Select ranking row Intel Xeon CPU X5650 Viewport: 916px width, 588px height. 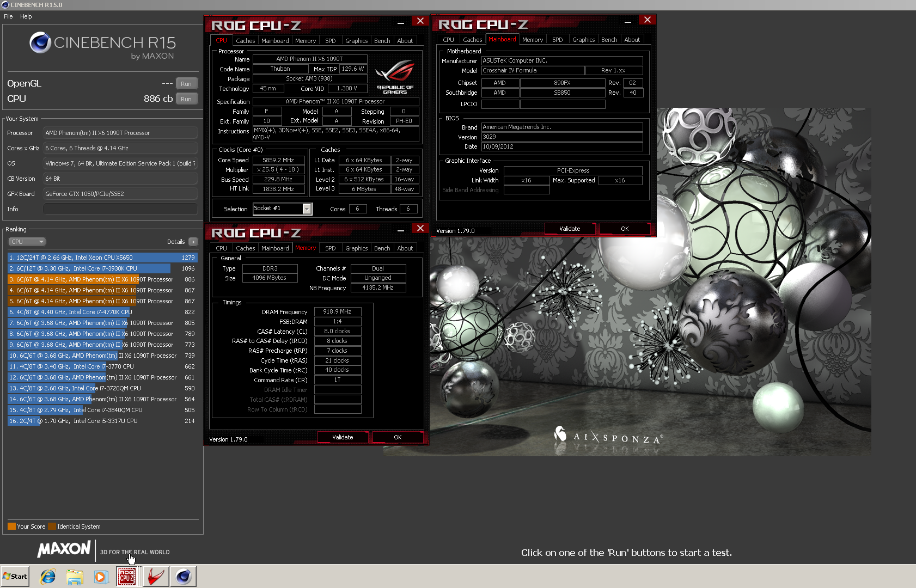[x=102, y=258]
